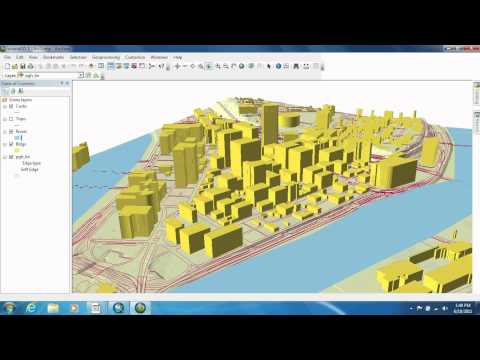Screen dimensions: 480x360
Task: Select the Select Features tool
Action: pyautogui.click(x=252, y=66)
